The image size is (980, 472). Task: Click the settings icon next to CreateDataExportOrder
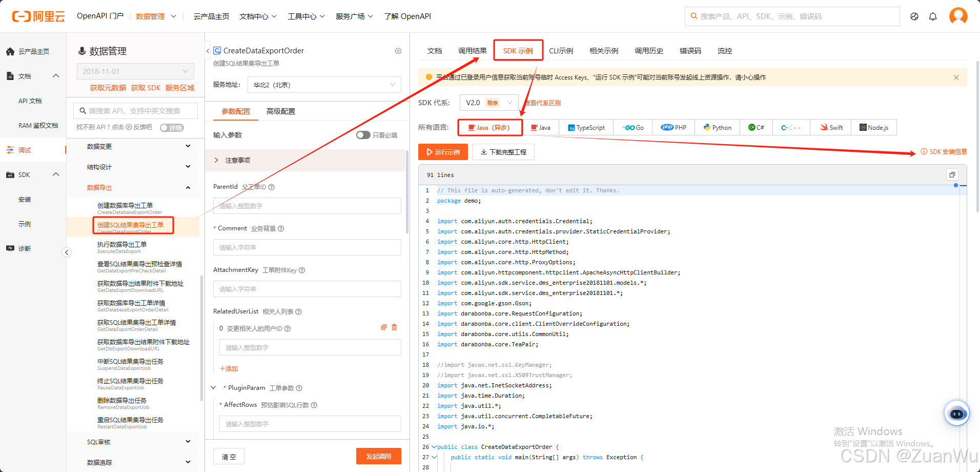click(398, 51)
